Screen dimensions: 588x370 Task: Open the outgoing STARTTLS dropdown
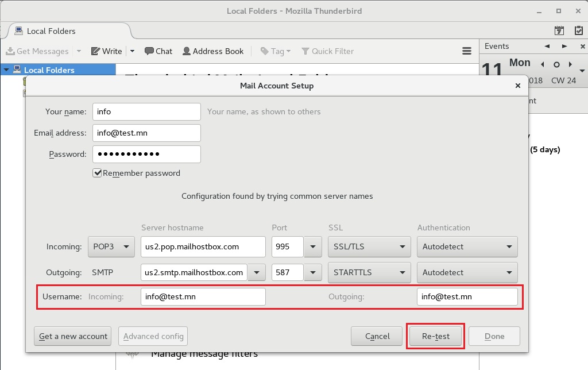(369, 272)
